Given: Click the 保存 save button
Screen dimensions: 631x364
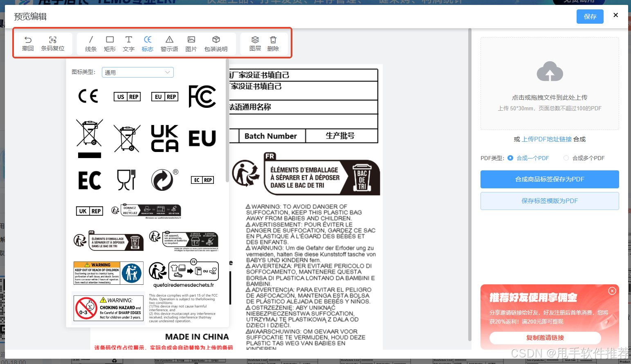Looking at the screenshot, I should (x=590, y=16).
